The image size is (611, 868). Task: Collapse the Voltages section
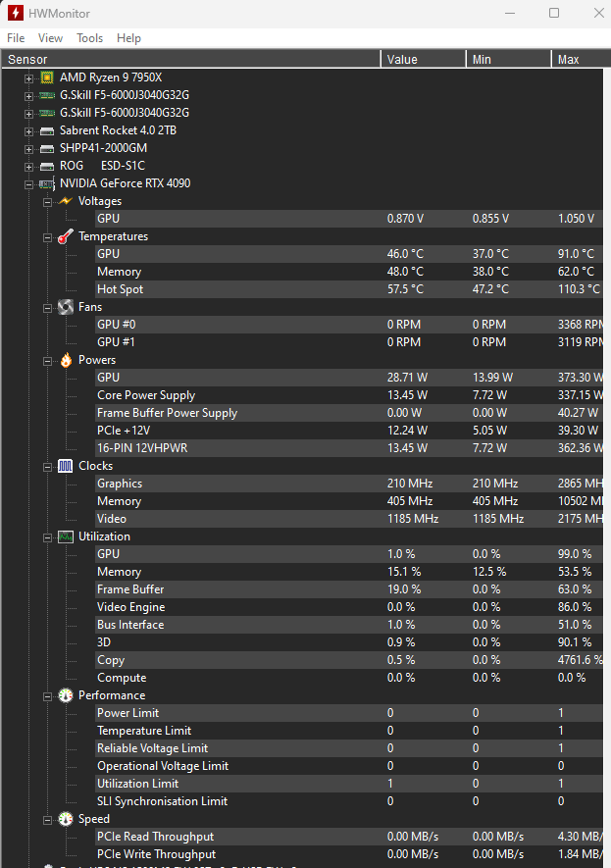click(x=48, y=203)
